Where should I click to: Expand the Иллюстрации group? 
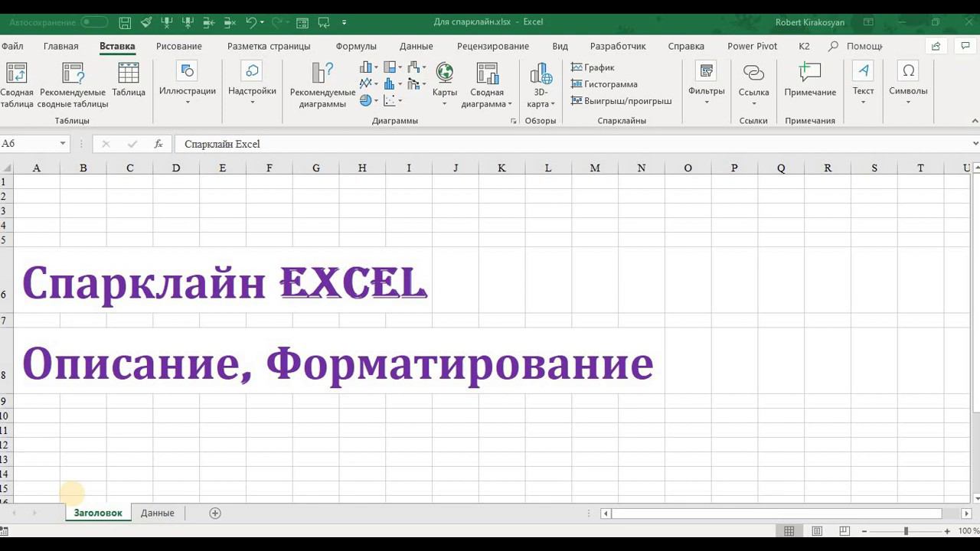click(x=188, y=84)
